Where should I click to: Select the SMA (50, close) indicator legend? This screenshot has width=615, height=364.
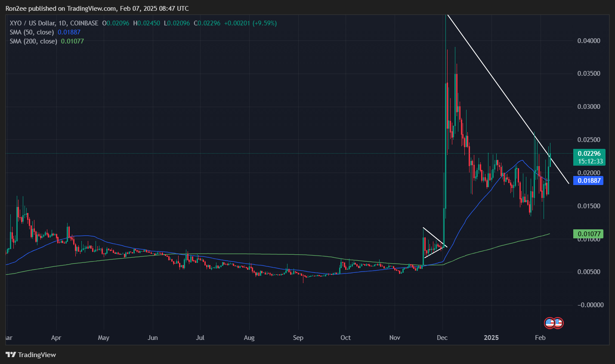32,32
